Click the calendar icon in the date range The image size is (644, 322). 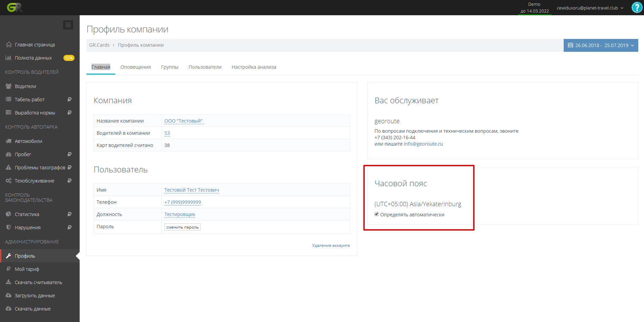point(570,45)
